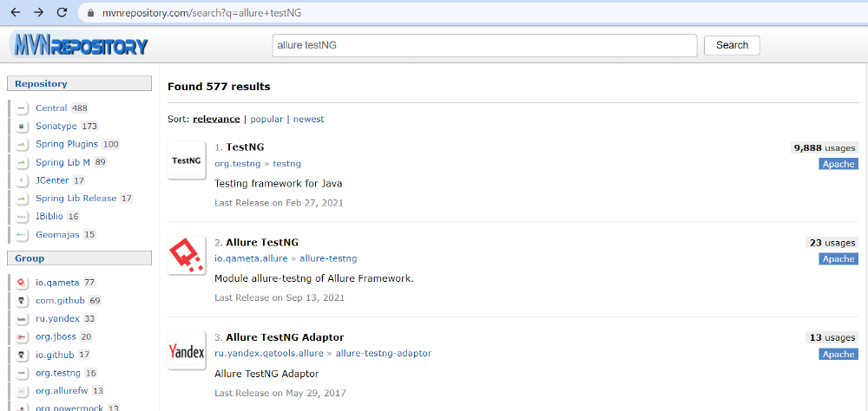The width and height of the screenshot is (868, 411).
Task: Click the Spring Plugins repository icon
Action: click(23, 145)
